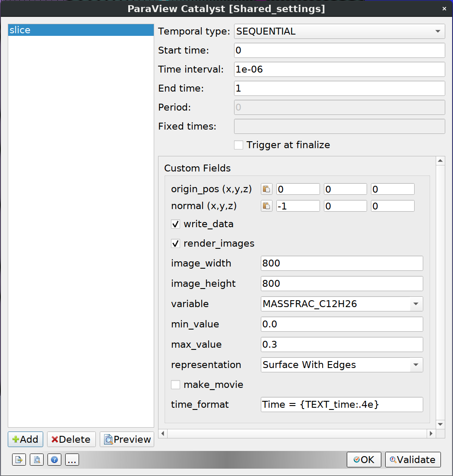Open help via the question mark icon

(54, 460)
